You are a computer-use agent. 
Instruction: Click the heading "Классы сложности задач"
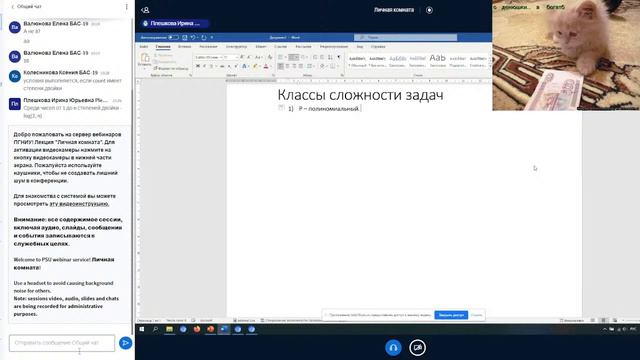[360, 95]
